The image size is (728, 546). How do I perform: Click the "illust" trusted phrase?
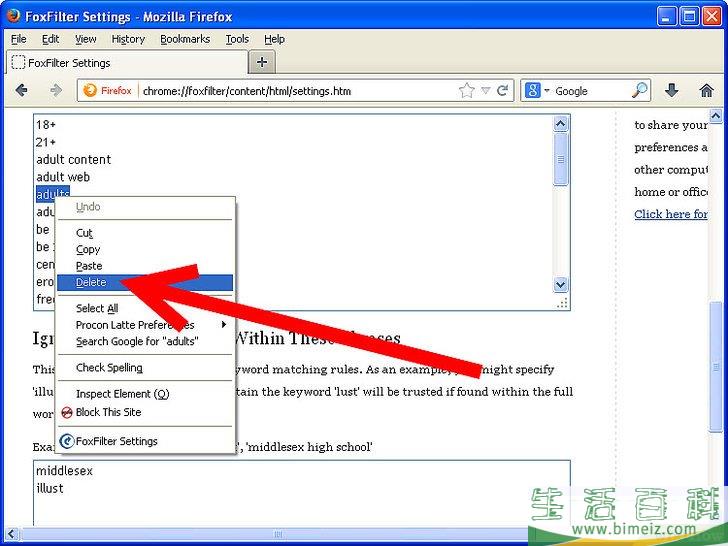50,488
